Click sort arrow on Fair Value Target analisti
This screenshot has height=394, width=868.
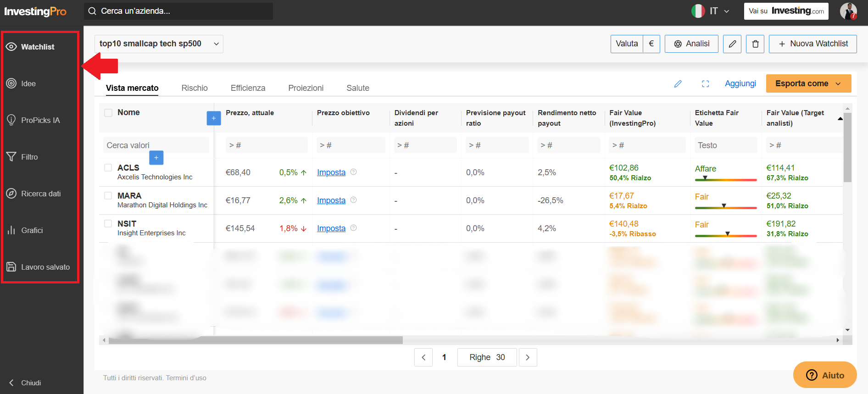pyautogui.click(x=840, y=118)
